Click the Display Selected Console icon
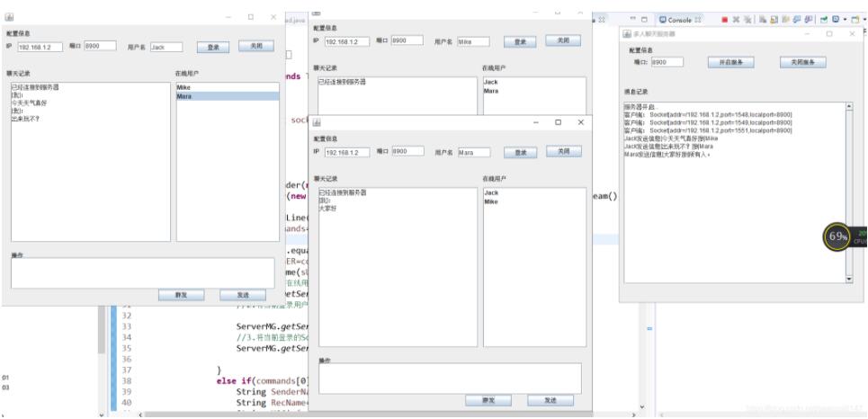The height and width of the screenshot is (419, 868). point(836,20)
